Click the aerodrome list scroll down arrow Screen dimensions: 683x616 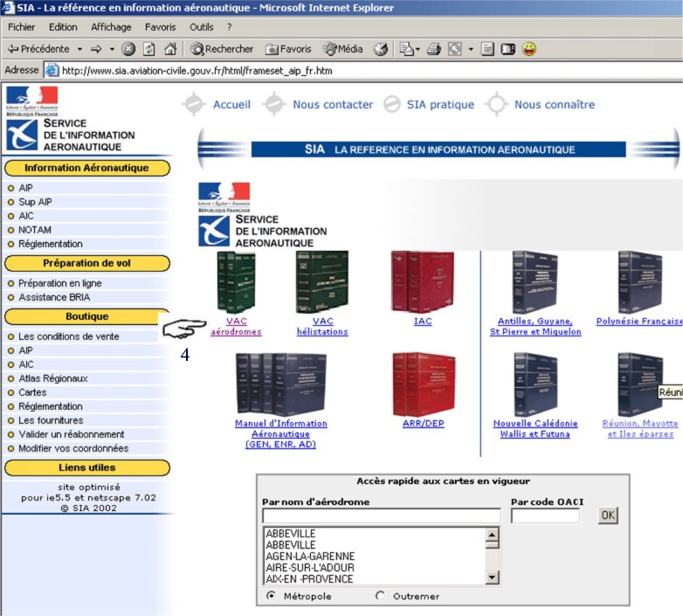click(493, 578)
